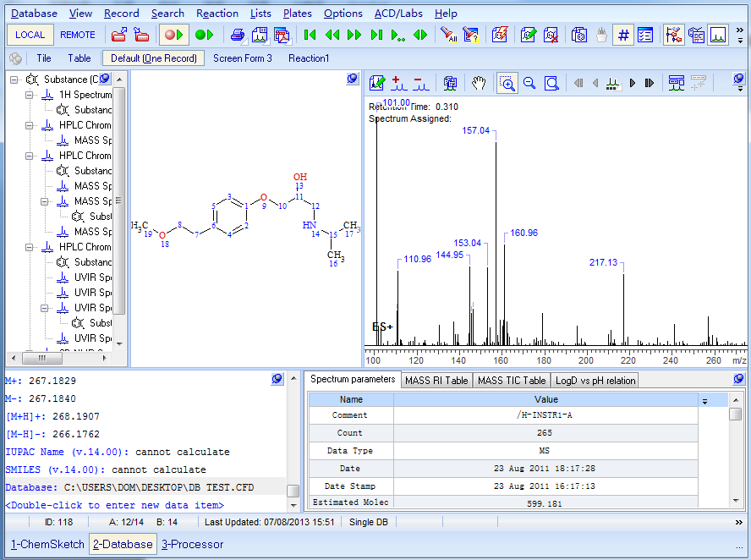Click the zoom out magnifier icon
The width and height of the screenshot is (751, 560).
(x=529, y=83)
